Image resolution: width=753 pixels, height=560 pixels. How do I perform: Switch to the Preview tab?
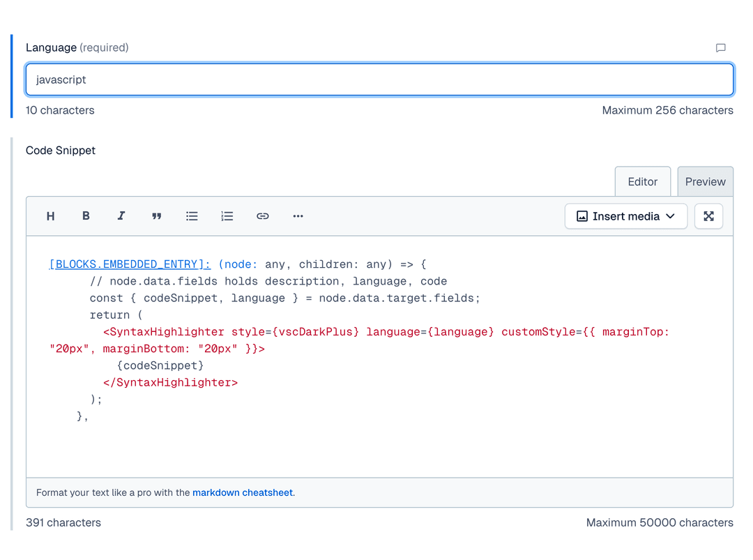[x=705, y=181]
